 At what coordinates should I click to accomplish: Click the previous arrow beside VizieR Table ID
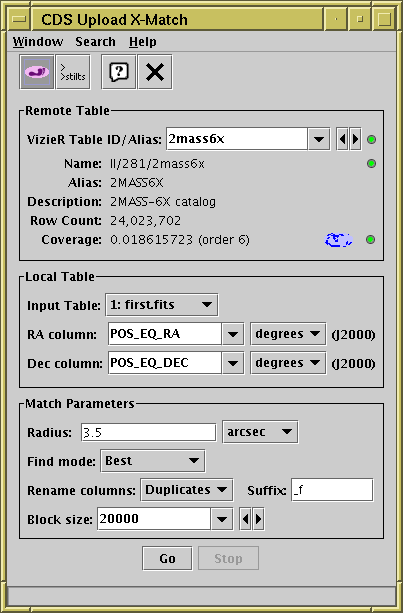pyautogui.click(x=342, y=139)
